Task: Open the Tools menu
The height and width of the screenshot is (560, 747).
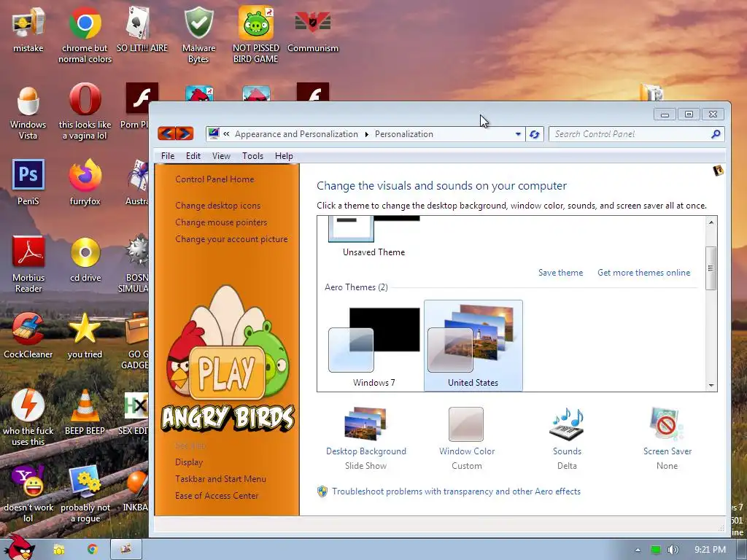Action: (x=252, y=156)
